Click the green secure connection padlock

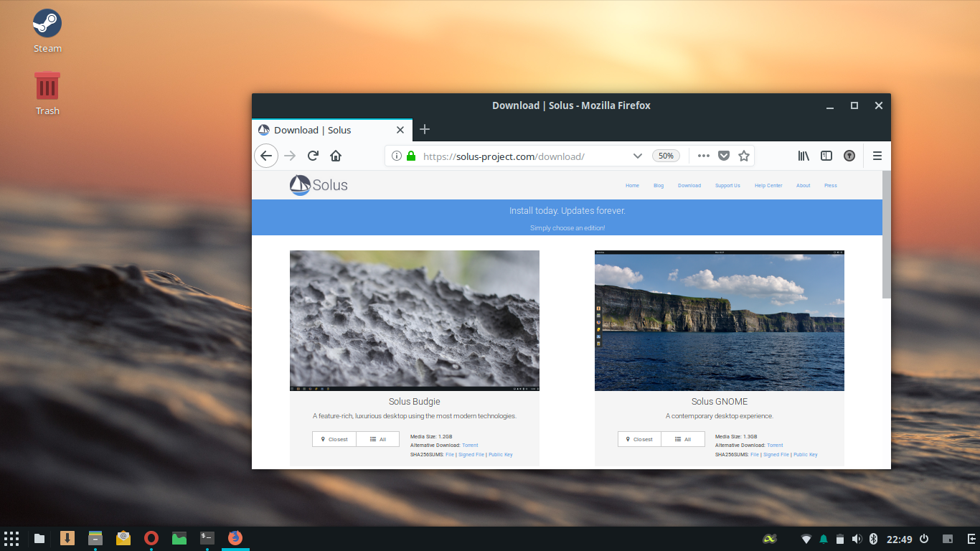point(411,156)
